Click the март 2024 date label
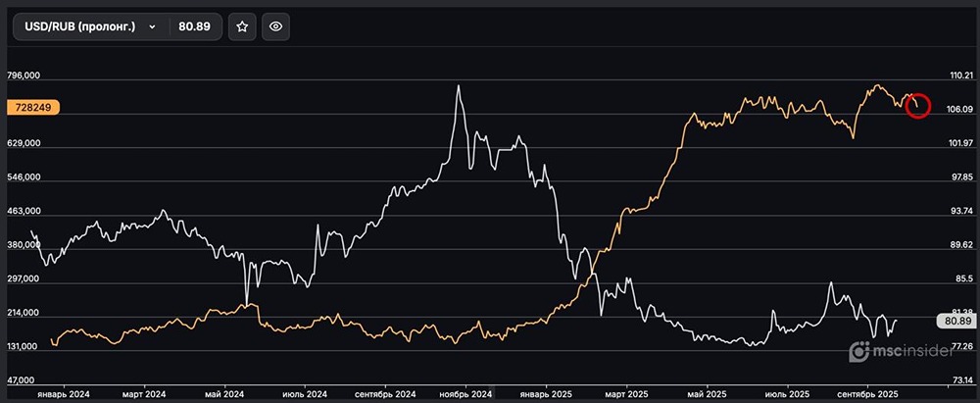Viewport: 980px width, 403px height. click(x=144, y=395)
